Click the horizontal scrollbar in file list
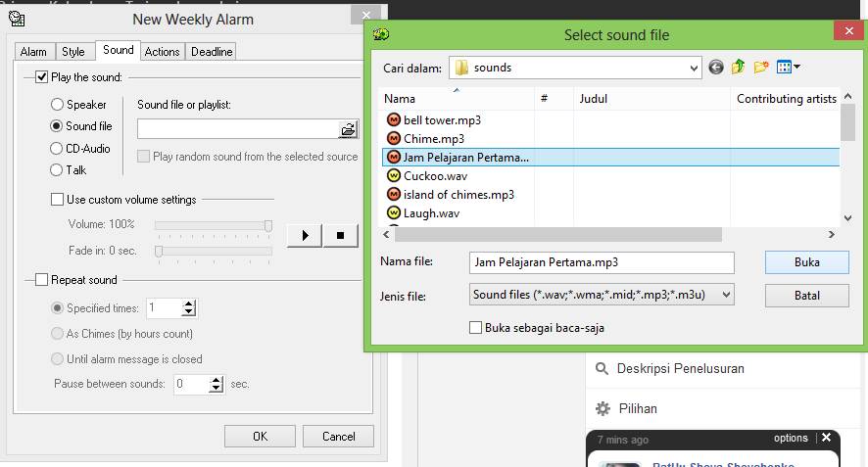Viewport: 868px width, 467px height. pos(558,235)
